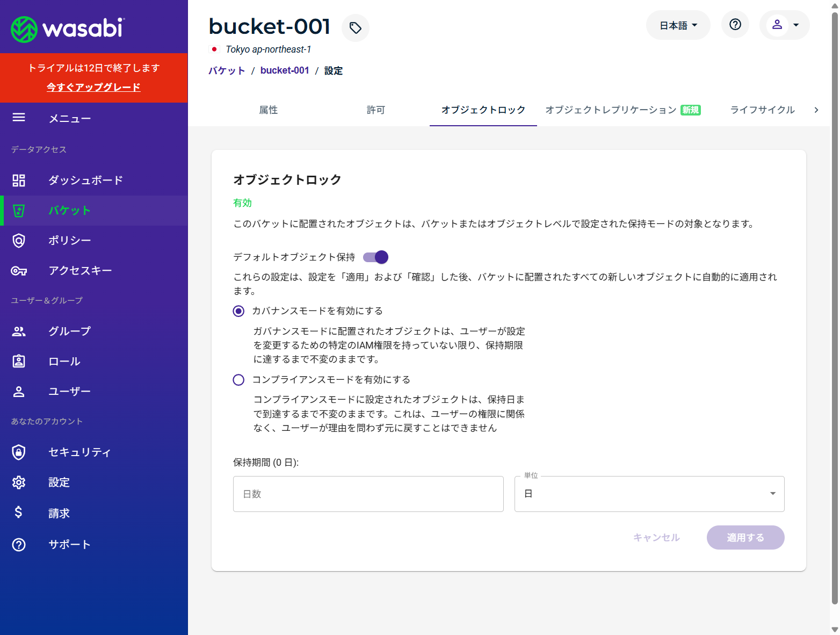Open the サポート question mark icon in sidebar
The width and height of the screenshot is (840, 635).
pyautogui.click(x=19, y=545)
